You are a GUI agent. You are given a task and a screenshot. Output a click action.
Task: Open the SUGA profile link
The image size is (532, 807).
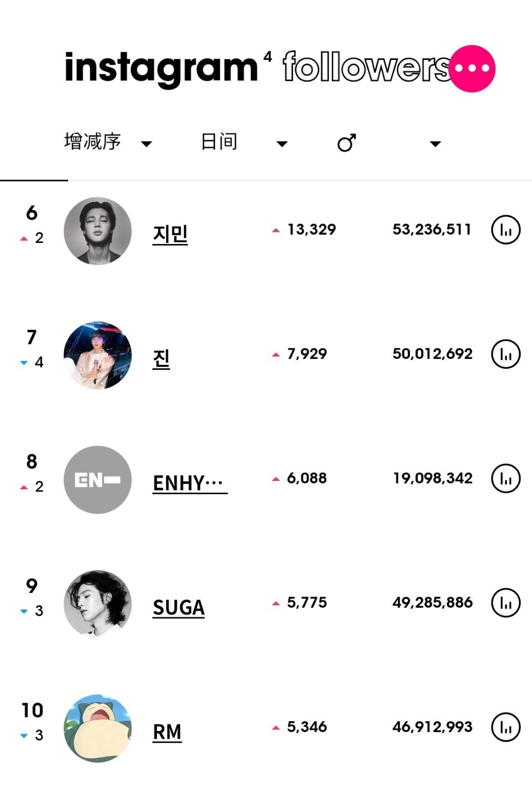click(178, 607)
